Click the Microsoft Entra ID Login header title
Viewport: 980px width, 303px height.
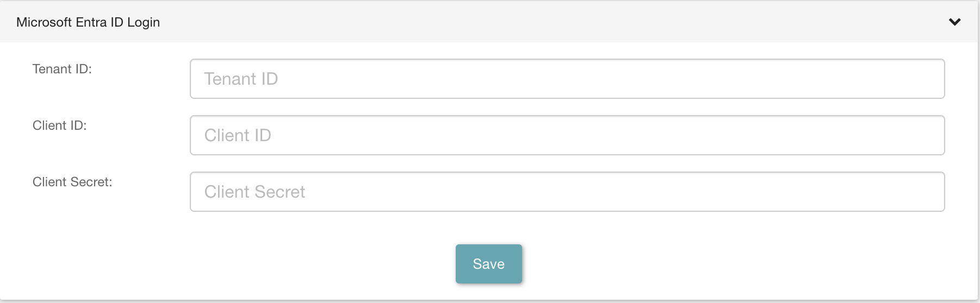(88, 22)
